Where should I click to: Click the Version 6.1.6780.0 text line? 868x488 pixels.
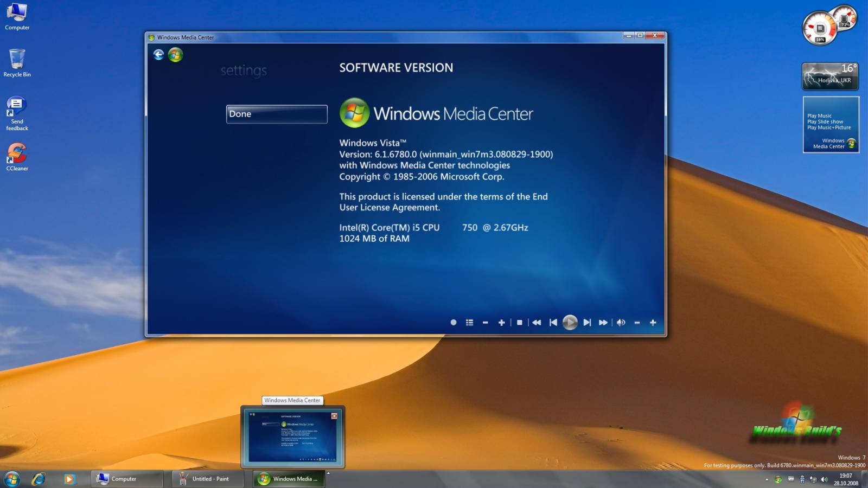[x=446, y=155]
